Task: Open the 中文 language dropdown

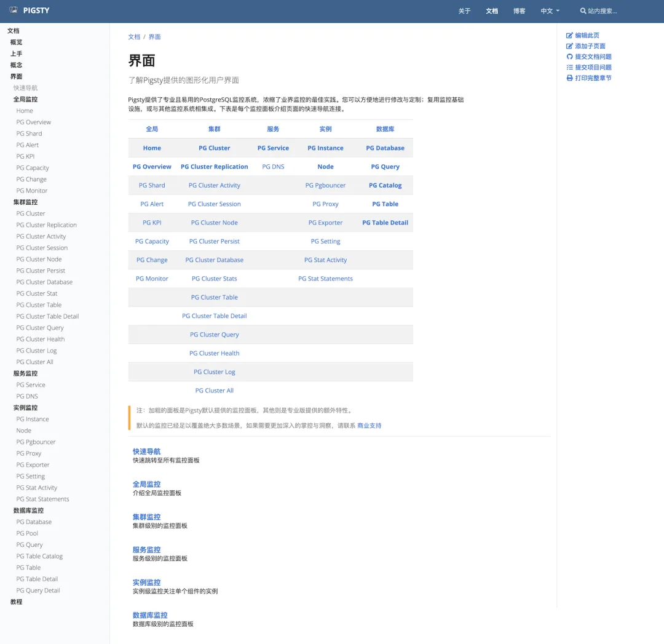Action: [550, 11]
